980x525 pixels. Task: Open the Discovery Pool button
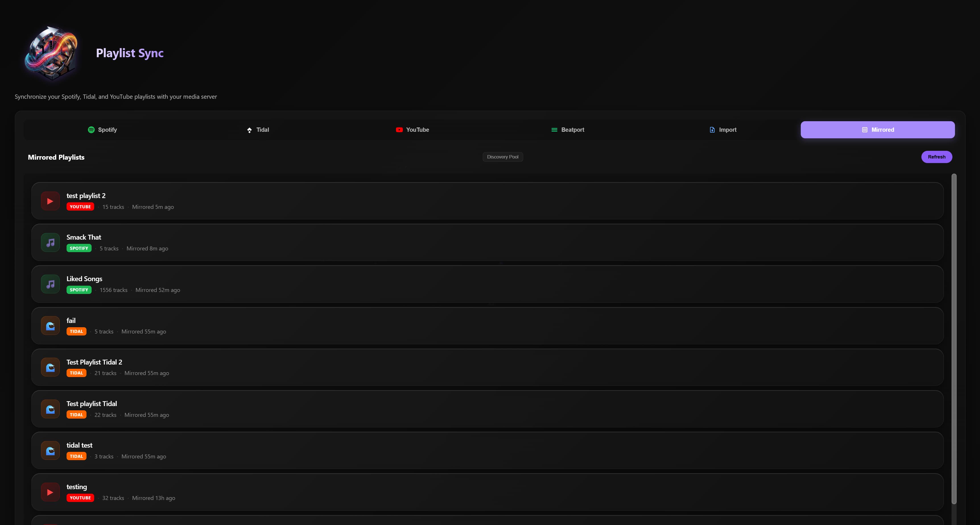pos(503,157)
